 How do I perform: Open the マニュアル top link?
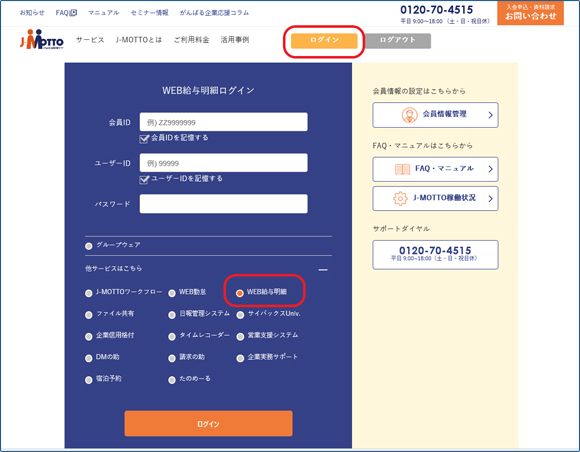point(104,13)
